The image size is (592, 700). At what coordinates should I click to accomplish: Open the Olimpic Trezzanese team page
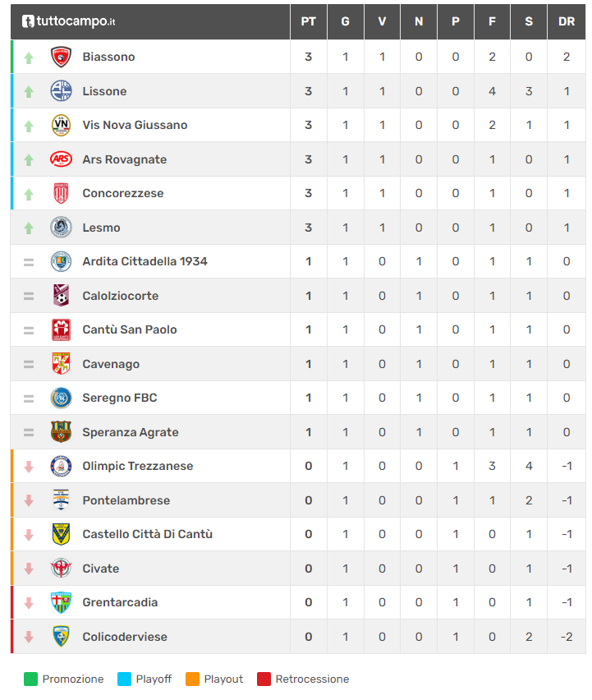point(137,466)
